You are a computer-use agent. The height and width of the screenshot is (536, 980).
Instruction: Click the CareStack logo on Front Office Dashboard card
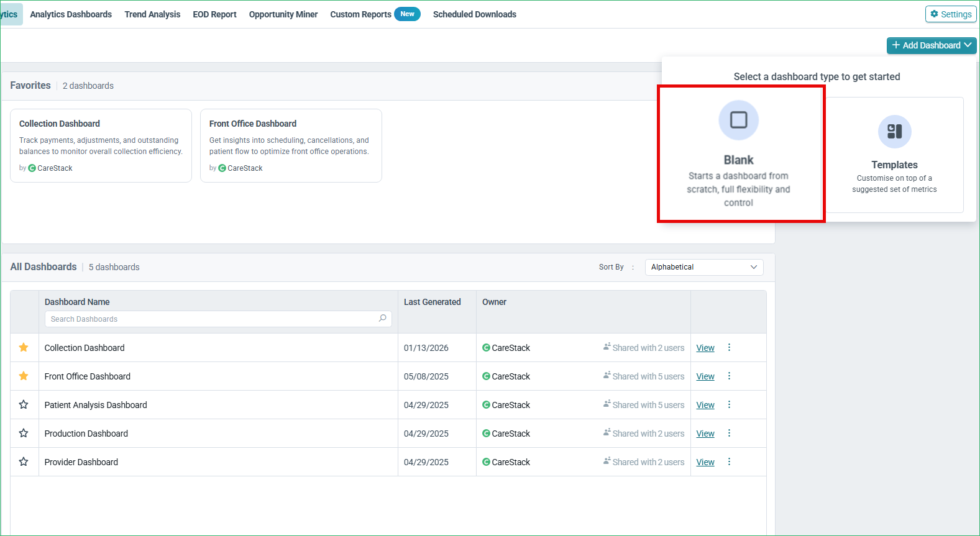point(222,168)
